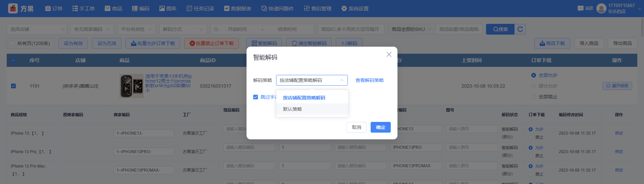The height and width of the screenshot is (184, 644).
Task: Open the 售后管理 menu
Action: [x=318, y=8]
